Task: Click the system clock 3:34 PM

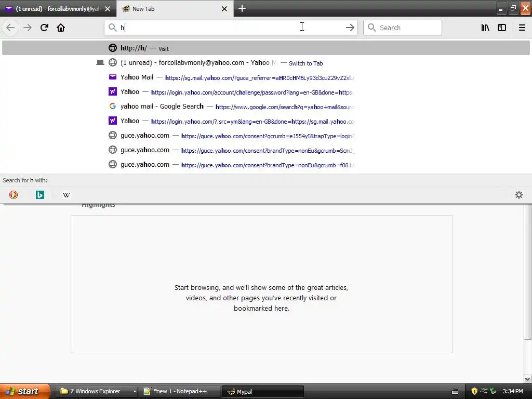Action: point(513,391)
